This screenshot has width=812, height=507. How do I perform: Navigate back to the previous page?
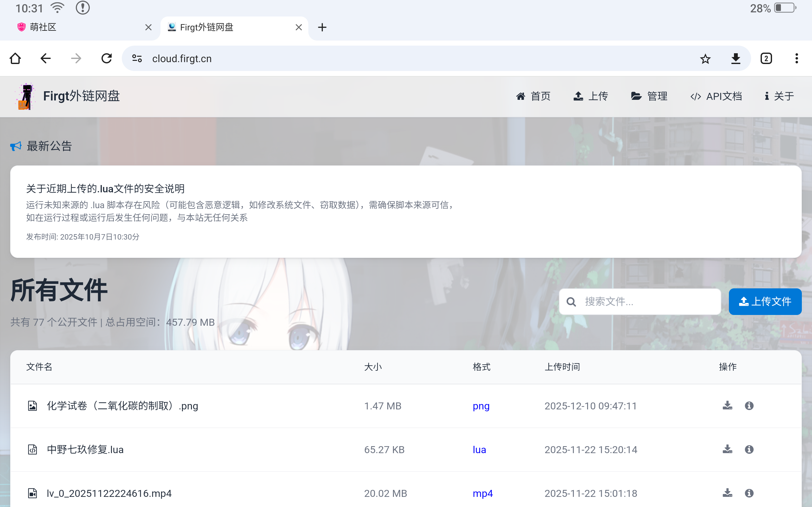coord(46,59)
